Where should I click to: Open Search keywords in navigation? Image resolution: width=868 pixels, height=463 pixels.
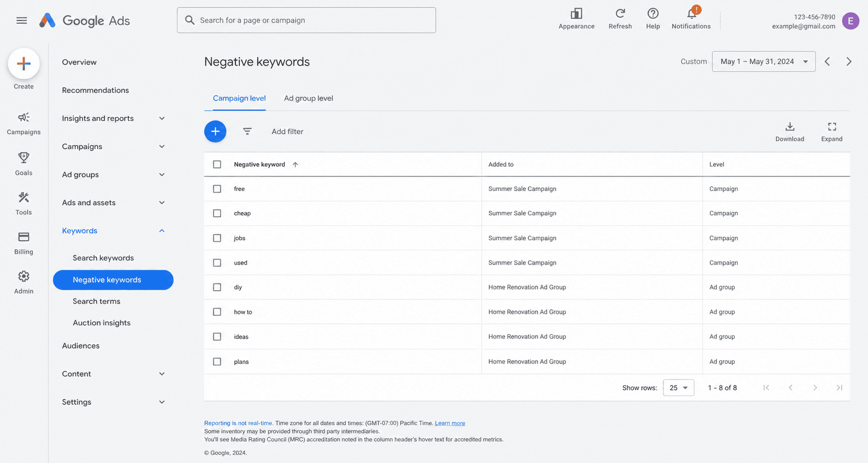pos(103,258)
